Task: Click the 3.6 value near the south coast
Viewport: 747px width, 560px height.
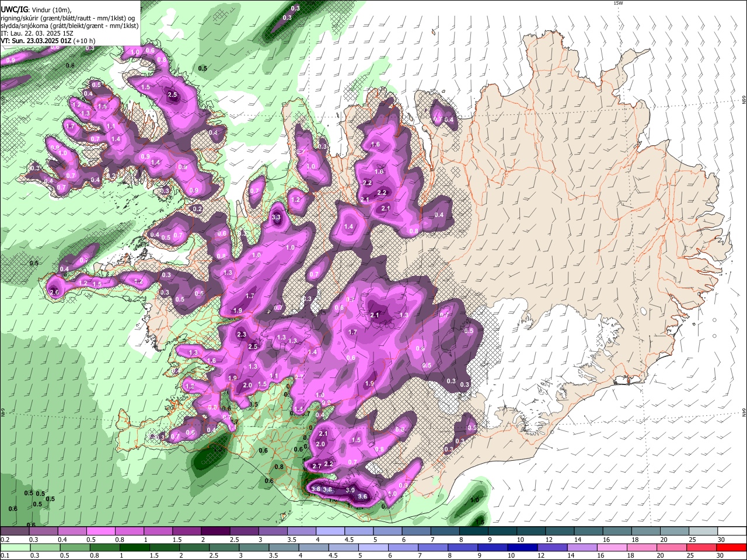Action: point(362,496)
